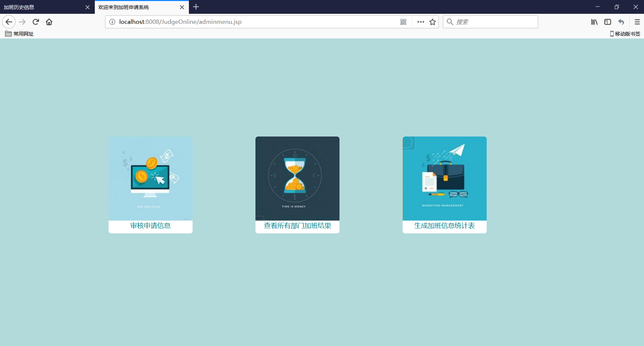
Task: Close the browser window
Action: coord(636,7)
